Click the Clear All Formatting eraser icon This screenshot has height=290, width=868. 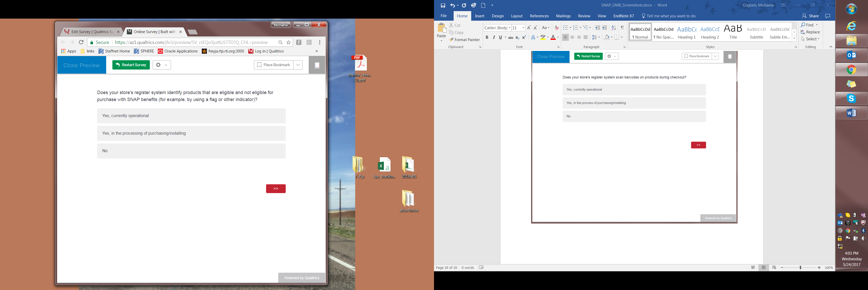click(556, 28)
